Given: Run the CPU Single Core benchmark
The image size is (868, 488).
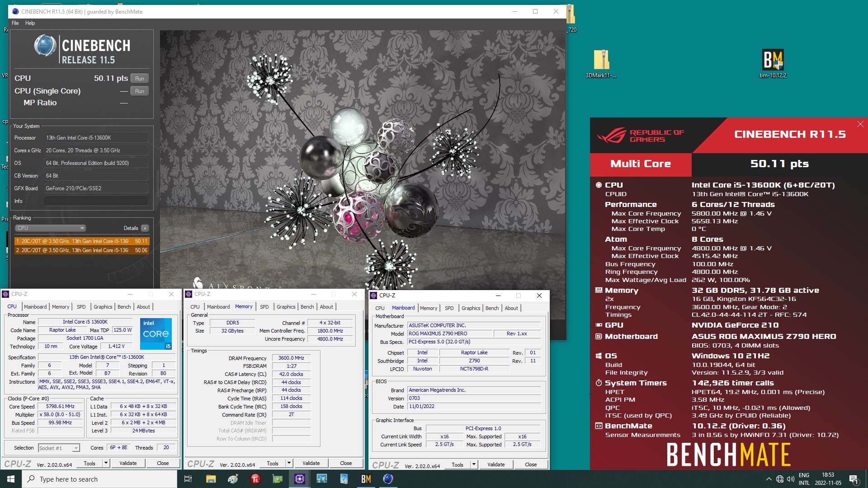Looking at the screenshot, I should pos(140,91).
